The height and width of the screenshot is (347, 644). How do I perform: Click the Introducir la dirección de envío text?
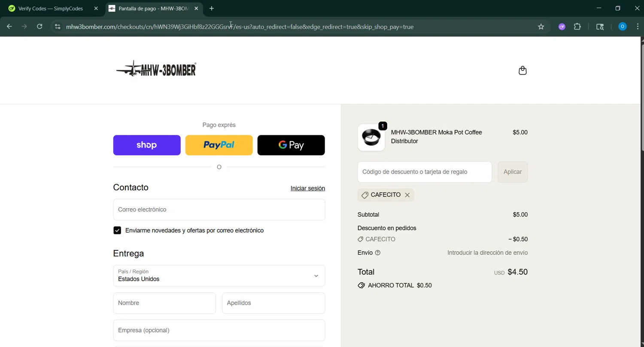point(487,253)
